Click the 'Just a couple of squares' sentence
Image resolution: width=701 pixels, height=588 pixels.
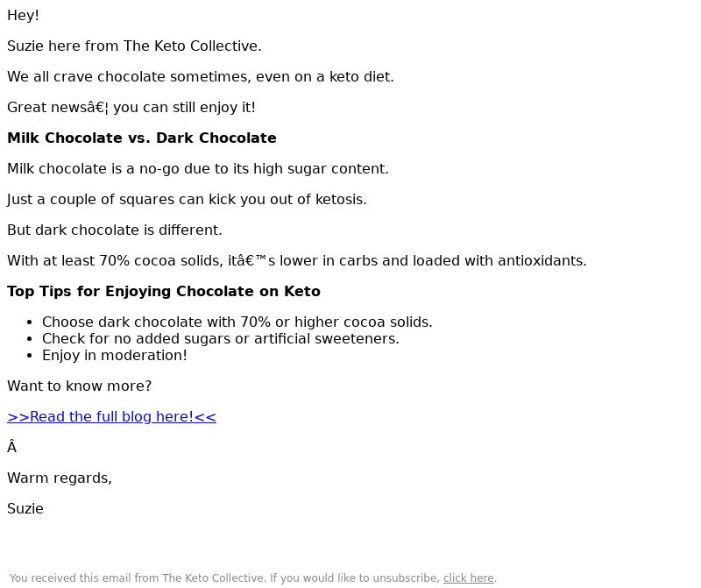[187, 200]
